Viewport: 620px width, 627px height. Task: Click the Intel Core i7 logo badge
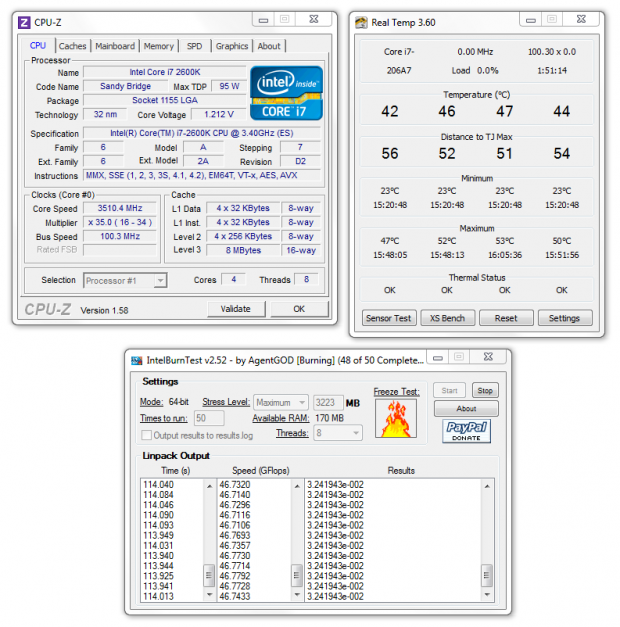point(286,93)
